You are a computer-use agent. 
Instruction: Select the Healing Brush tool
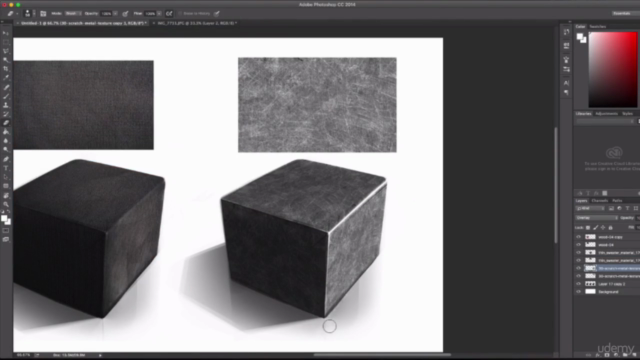pos(6,87)
